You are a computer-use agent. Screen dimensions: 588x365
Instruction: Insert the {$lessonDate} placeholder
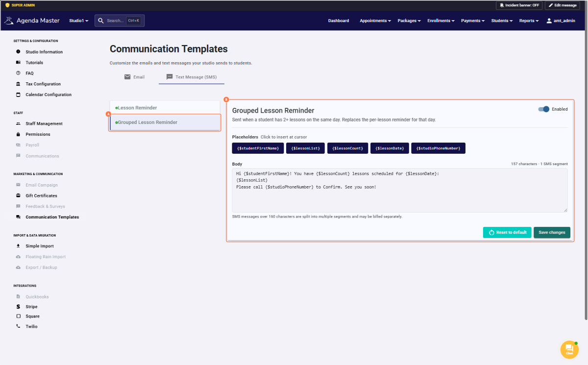pos(390,148)
